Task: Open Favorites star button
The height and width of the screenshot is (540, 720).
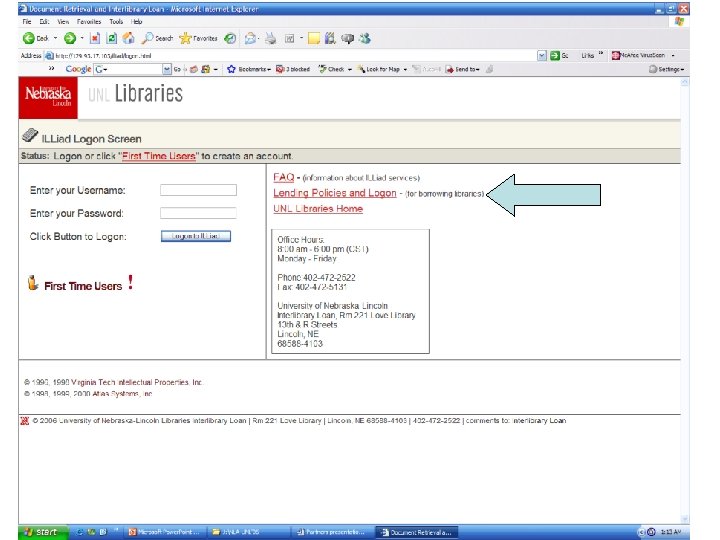Action: click(198, 39)
